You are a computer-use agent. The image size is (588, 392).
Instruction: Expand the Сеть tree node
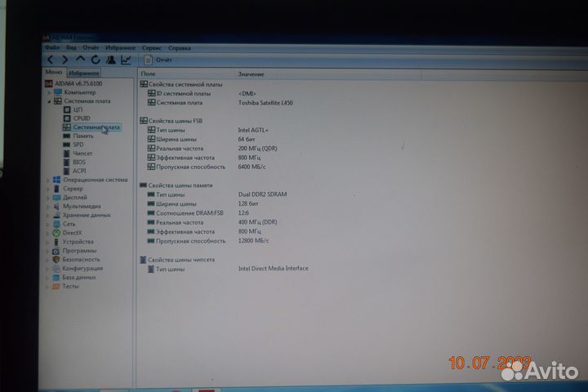(48, 225)
